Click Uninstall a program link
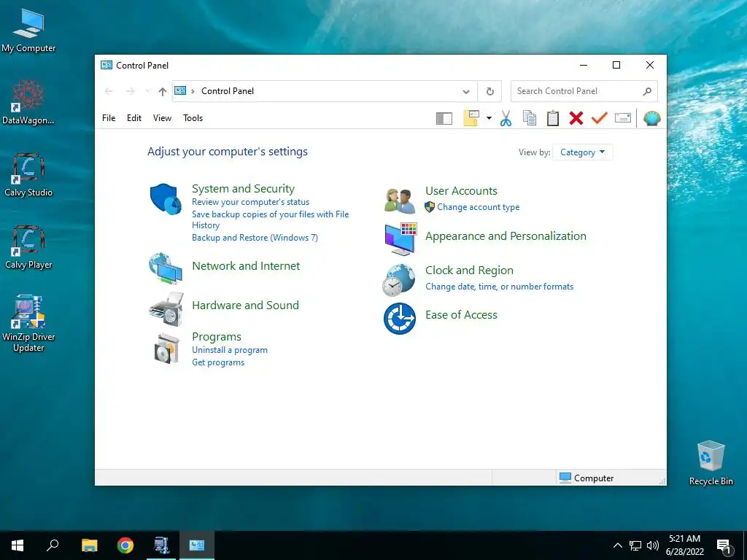The width and height of the screenshot is (747, 560). point(230,350)
